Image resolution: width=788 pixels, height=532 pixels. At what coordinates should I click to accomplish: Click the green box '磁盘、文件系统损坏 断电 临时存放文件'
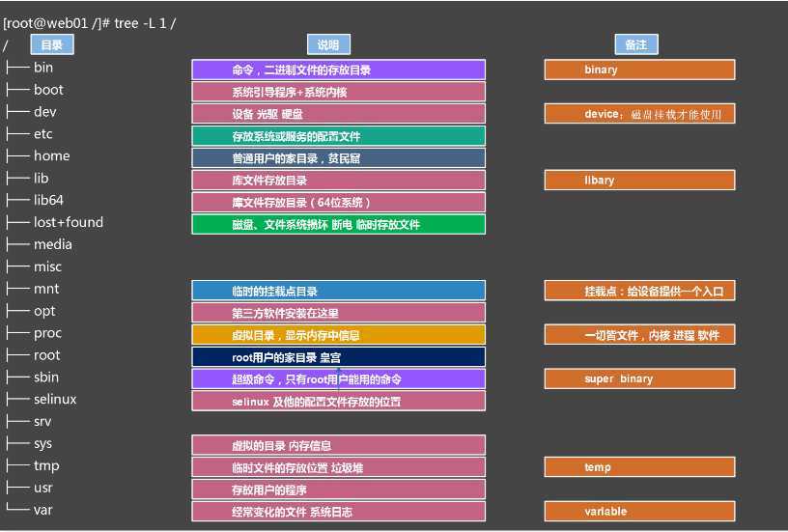point(338,225)
